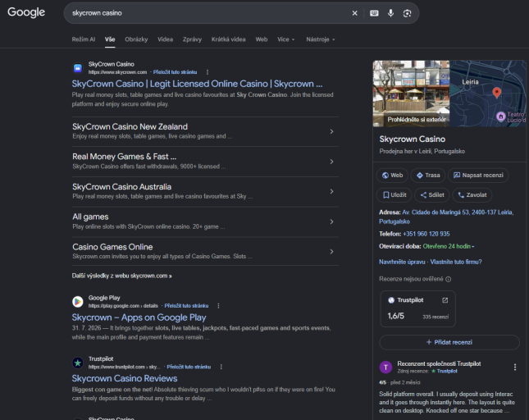The image size is (529, 420).
Task: Open options menu for Trustpilot reviewer entry
Action: (x=515, y=367)
